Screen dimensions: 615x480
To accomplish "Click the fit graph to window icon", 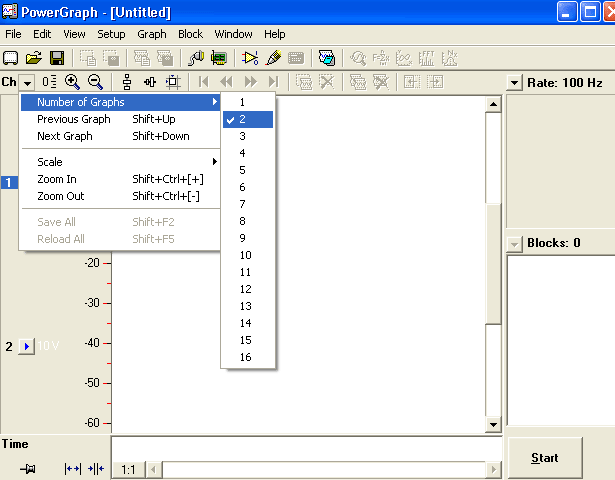I will [173, 82].
